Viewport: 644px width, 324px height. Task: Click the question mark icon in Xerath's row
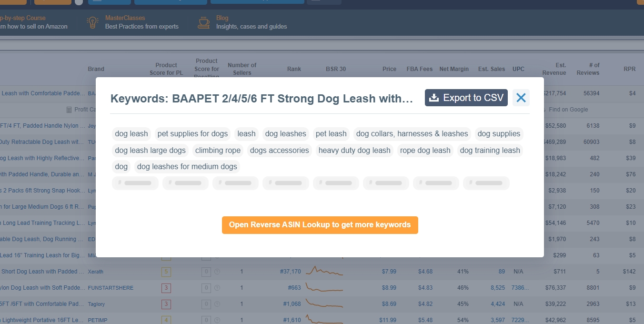218,272
